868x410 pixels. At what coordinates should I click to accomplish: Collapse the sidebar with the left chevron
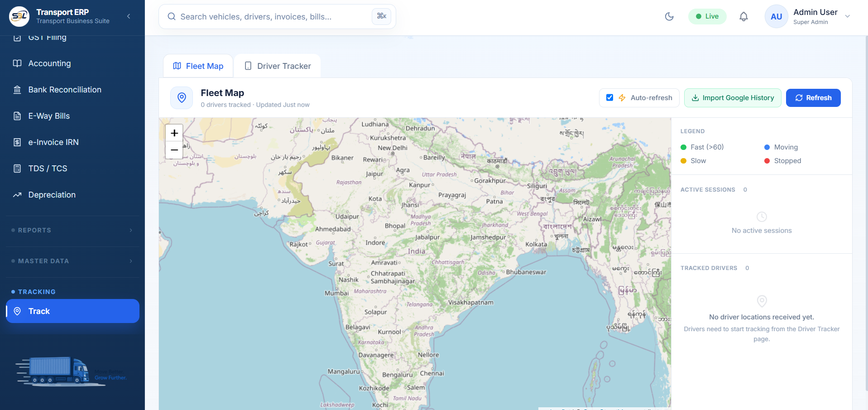tap(129, 16)
